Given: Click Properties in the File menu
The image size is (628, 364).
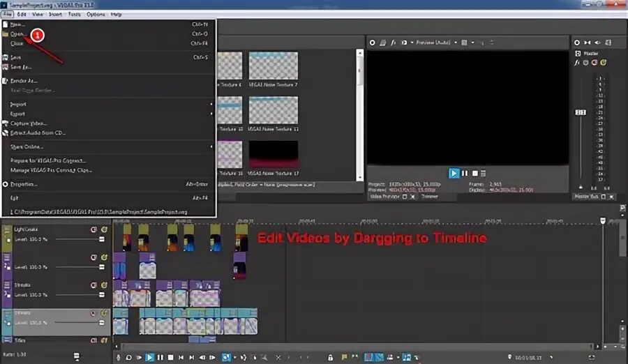Looking at the screenshot, I should (108, 184).
